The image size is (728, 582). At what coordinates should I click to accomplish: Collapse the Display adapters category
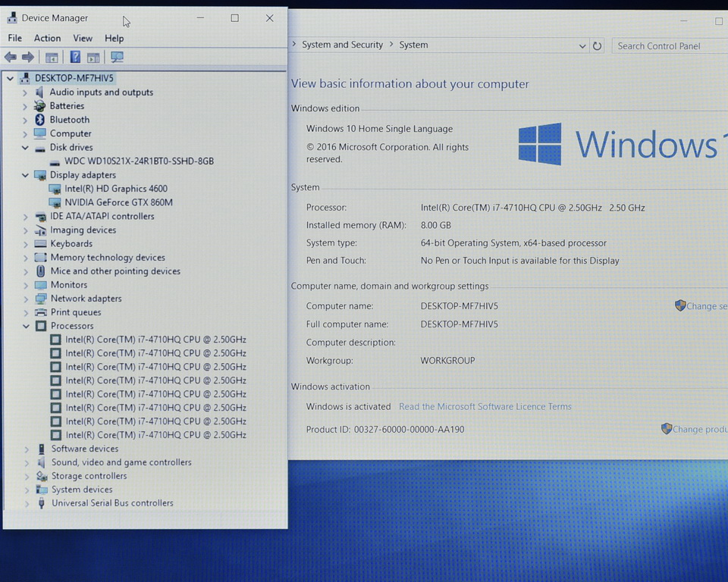25,175
